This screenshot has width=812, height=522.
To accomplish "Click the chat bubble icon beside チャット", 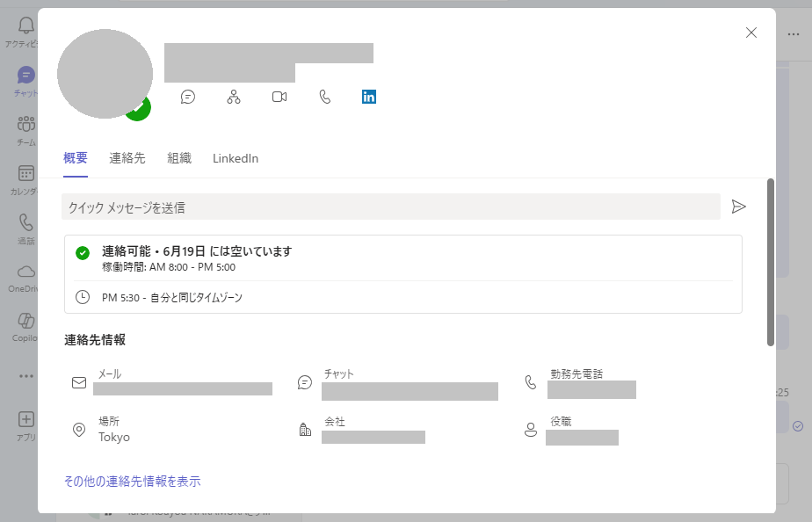I will [305, 382].
